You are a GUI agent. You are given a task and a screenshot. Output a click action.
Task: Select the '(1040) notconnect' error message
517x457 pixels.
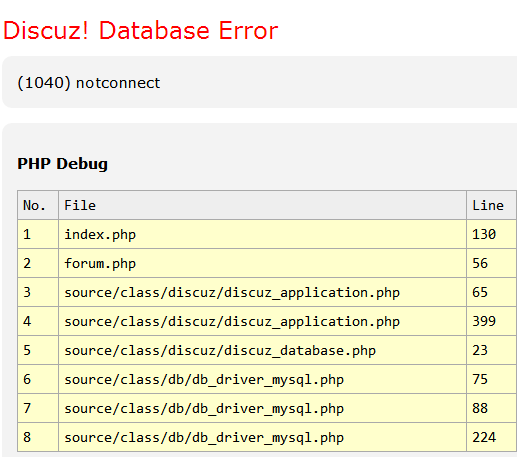(89, 83)
